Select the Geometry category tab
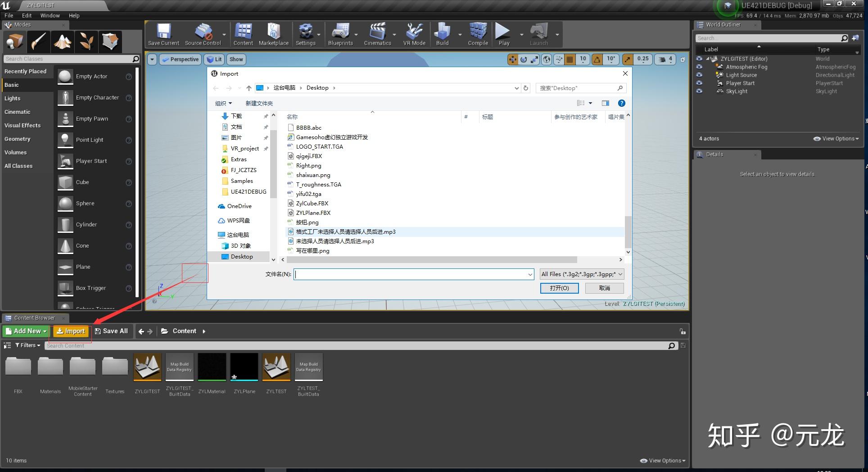Viewport: 868px width, 472px height. (18, 139)
